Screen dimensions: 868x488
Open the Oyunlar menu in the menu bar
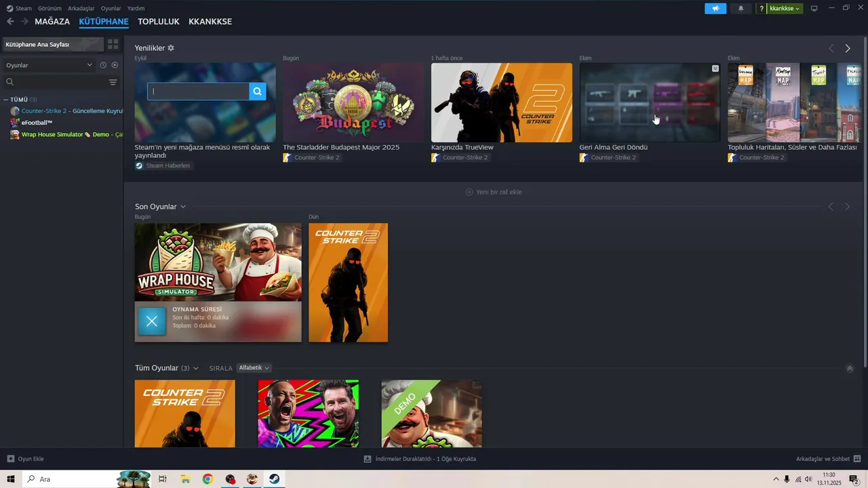coord(111,8)
